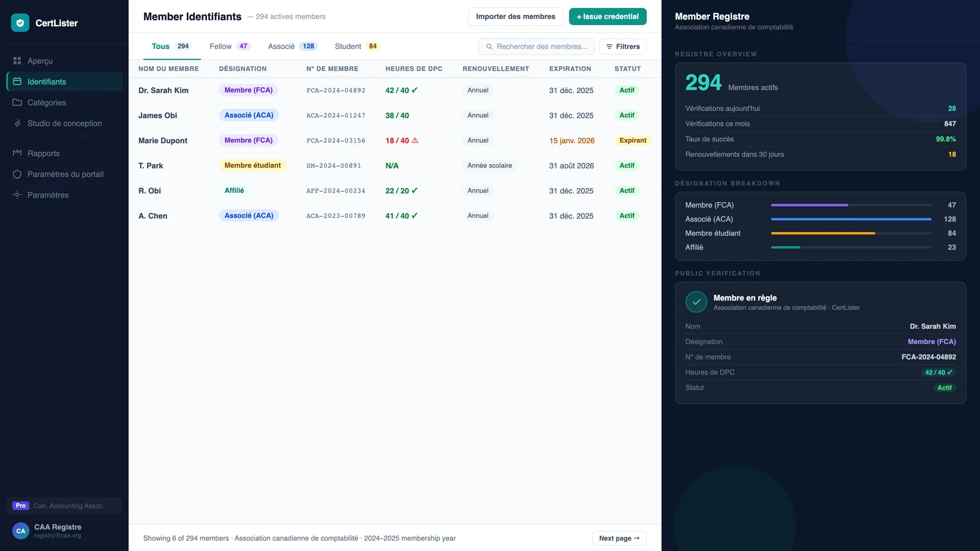Screen dimensions: 980x551
Task: Open Rapports section
Action: [64, 153]
